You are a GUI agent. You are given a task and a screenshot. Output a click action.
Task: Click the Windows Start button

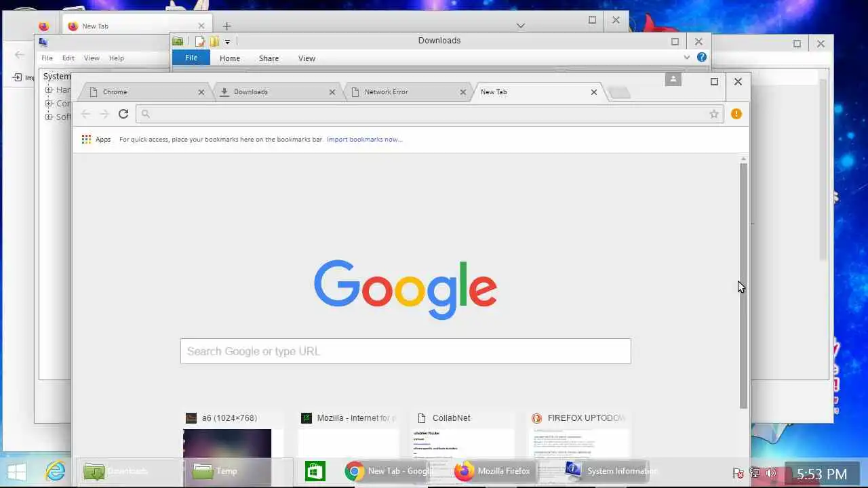click(x=16, y=471)
